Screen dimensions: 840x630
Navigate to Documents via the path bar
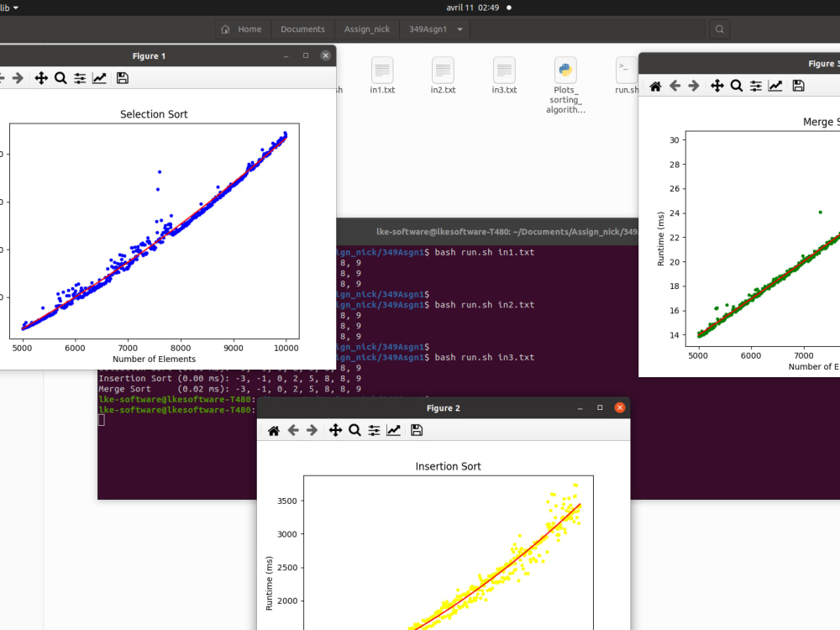tap(302, 29)
